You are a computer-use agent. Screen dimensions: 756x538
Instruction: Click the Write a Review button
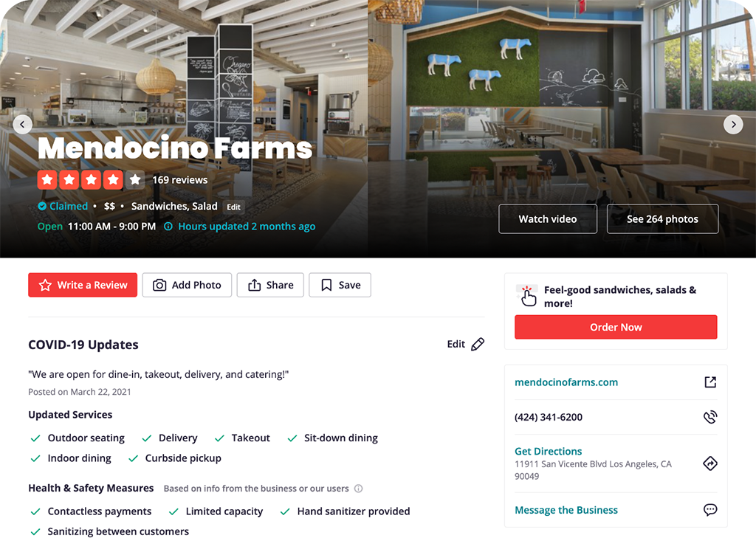pyautogui.click(x=83, y=285)
